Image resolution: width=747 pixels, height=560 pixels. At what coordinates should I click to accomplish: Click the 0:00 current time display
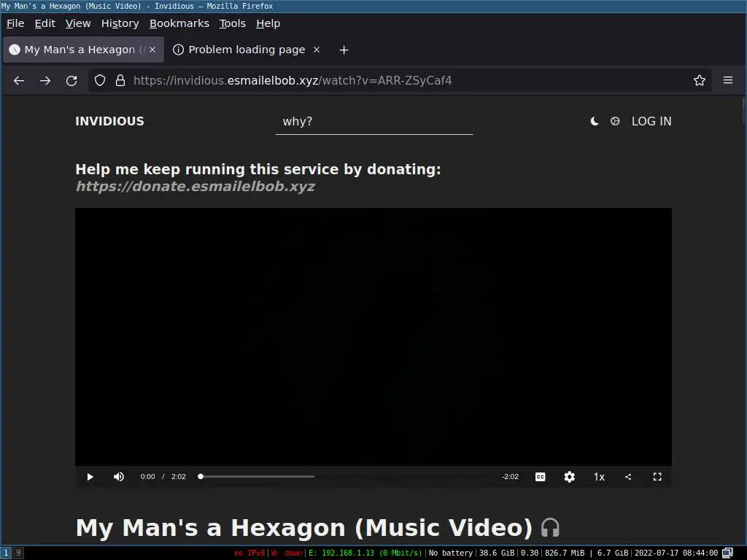tap(147, 477)
